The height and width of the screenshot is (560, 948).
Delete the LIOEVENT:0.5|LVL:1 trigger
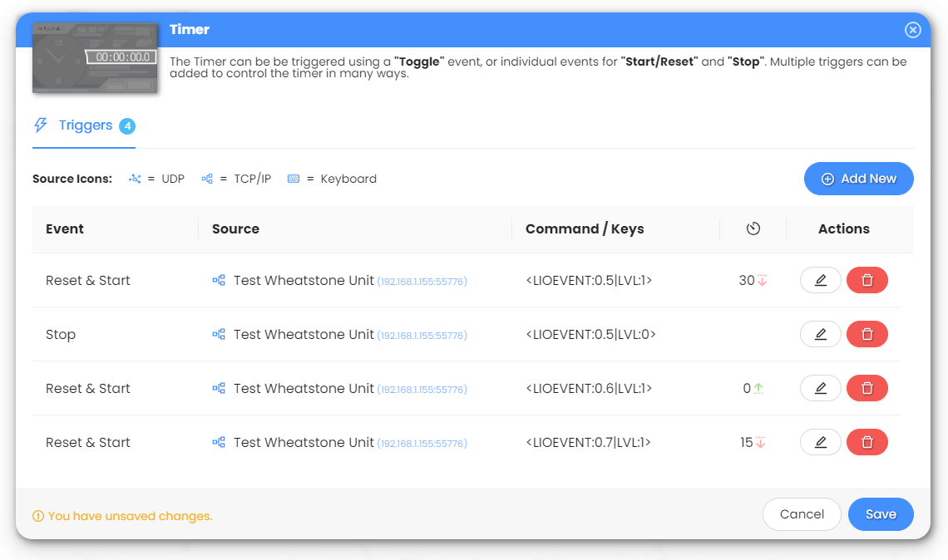click(867, 281)
